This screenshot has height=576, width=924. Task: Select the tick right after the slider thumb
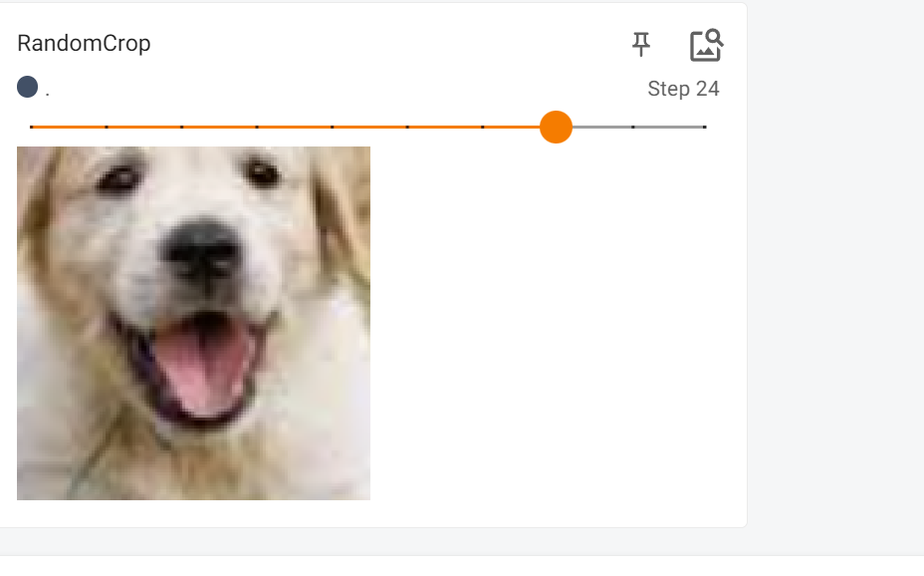pos(633,127)
